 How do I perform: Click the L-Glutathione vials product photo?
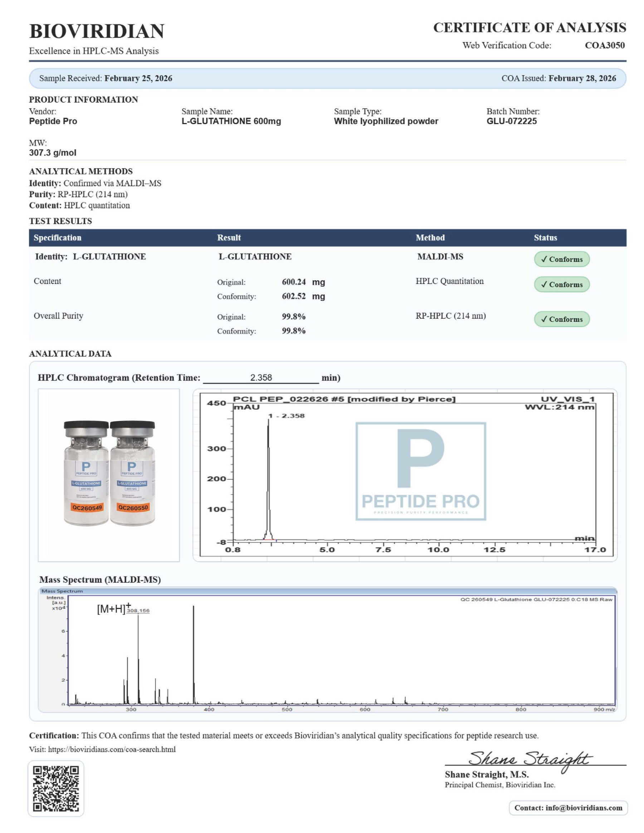tap(109, 475)
